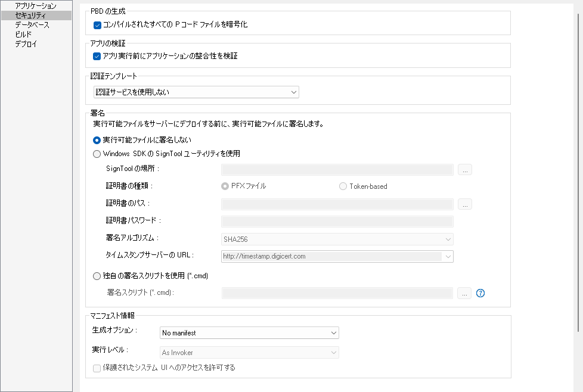Toggle コンパイルされたすべての P コード encryption checkbox
583x392 pixels.
[x=97, y=26]
